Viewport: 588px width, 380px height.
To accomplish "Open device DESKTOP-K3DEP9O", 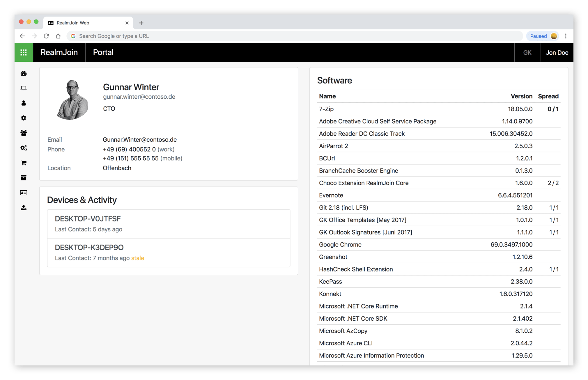I will 169,253.
